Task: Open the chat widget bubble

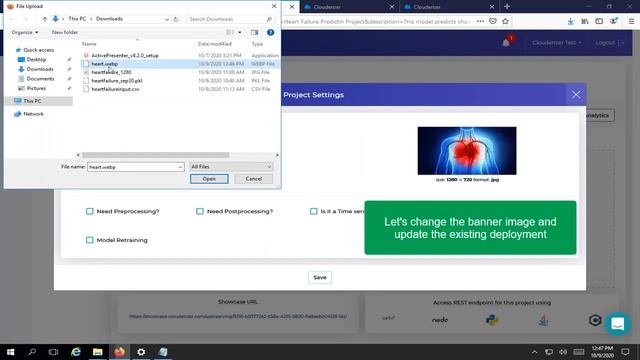Action: pyautogui.click(x=618, y=324)
